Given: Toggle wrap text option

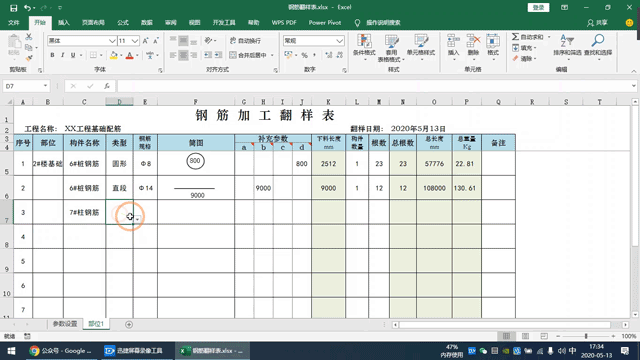Looking at the screenshot, I should (245, 41).
